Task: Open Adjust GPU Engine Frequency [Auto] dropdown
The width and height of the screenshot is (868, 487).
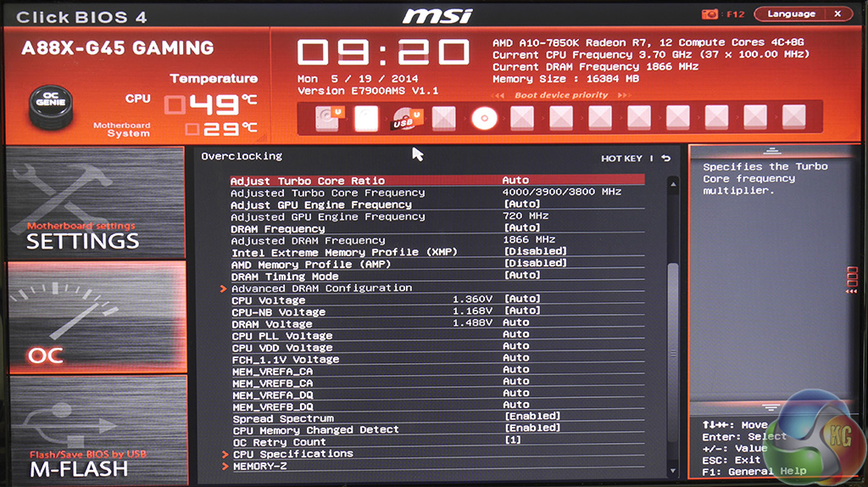Action: 522,204
